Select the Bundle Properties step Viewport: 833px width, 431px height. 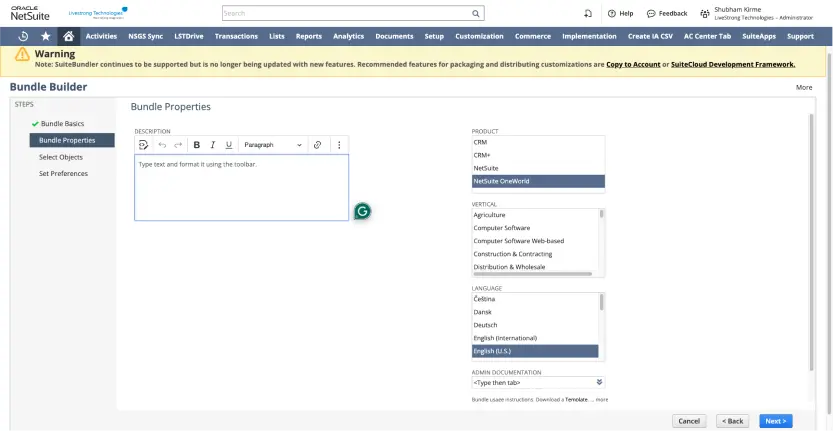(x=72, y=140)
